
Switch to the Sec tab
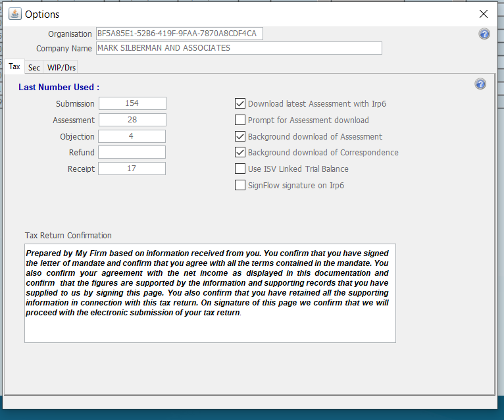[34, 68]
